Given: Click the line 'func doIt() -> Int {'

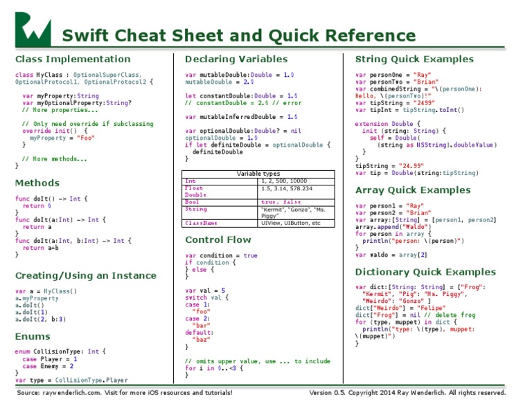Looking at the screenshot, I should tap(51, 199).
